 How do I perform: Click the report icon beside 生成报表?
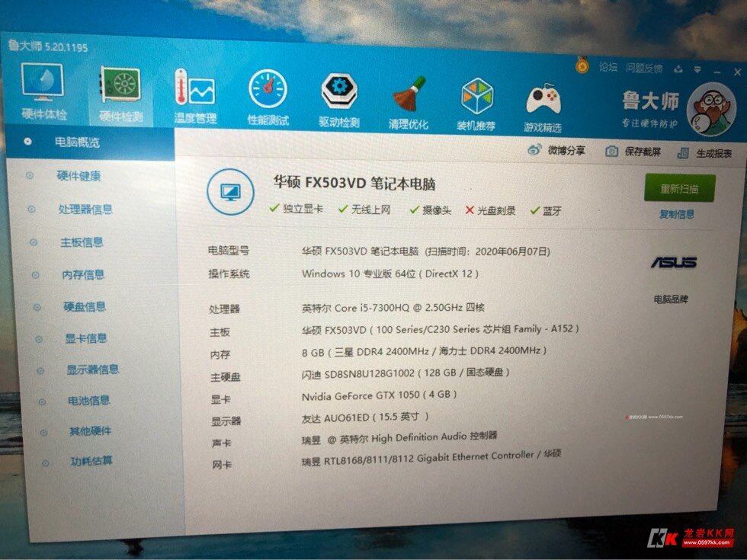(683, 153)
